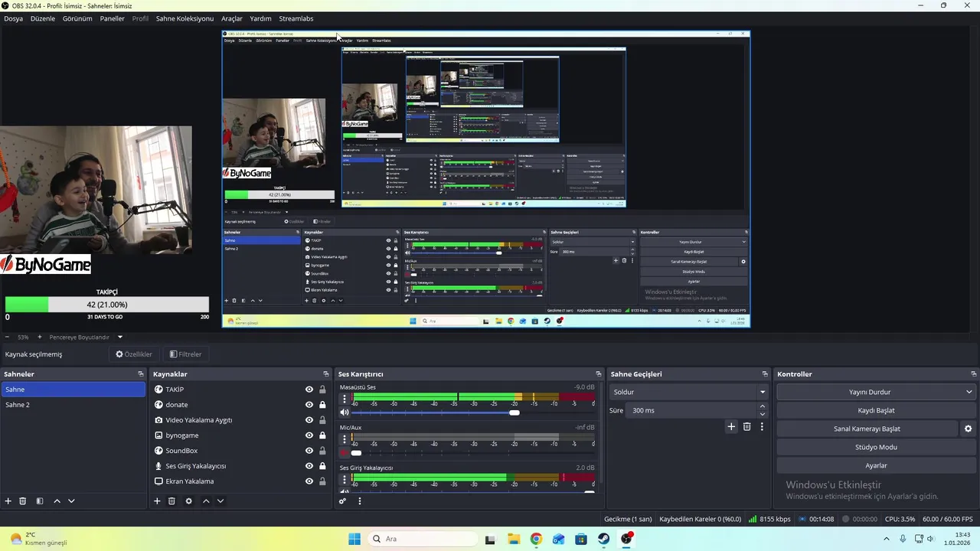Select the Sahne 2 scene
This screenshot has width=980, height=551.
click(x=73, y=405)
